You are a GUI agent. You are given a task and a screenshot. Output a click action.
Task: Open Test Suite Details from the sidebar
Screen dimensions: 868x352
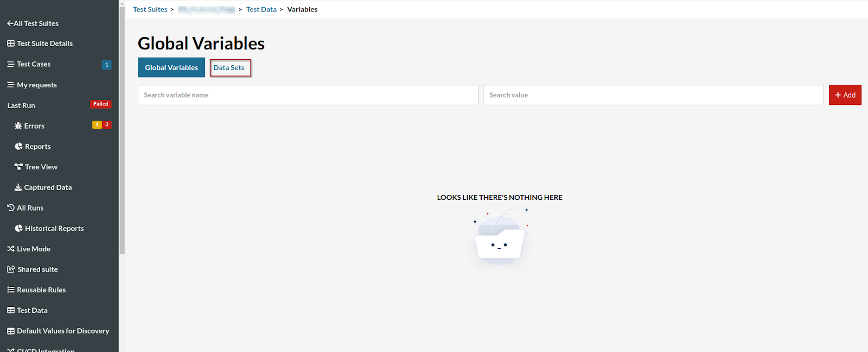(x=44, y=43)
